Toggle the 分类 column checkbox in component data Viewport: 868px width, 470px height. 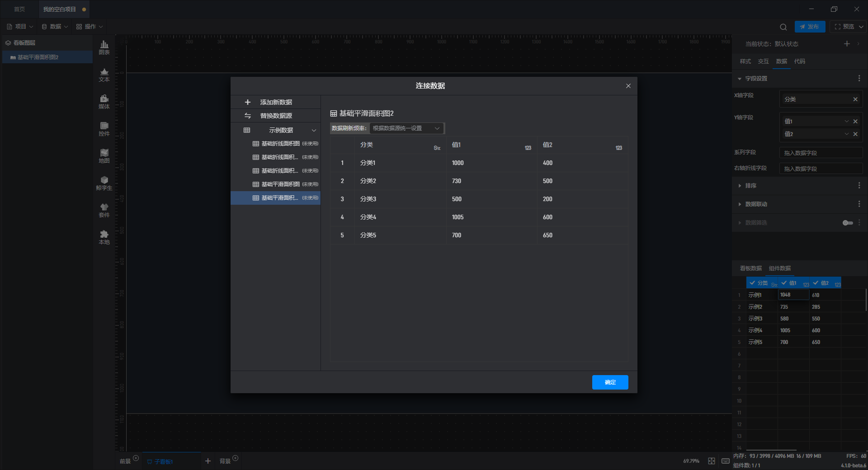pyautogui.click(x=752, y=283)
